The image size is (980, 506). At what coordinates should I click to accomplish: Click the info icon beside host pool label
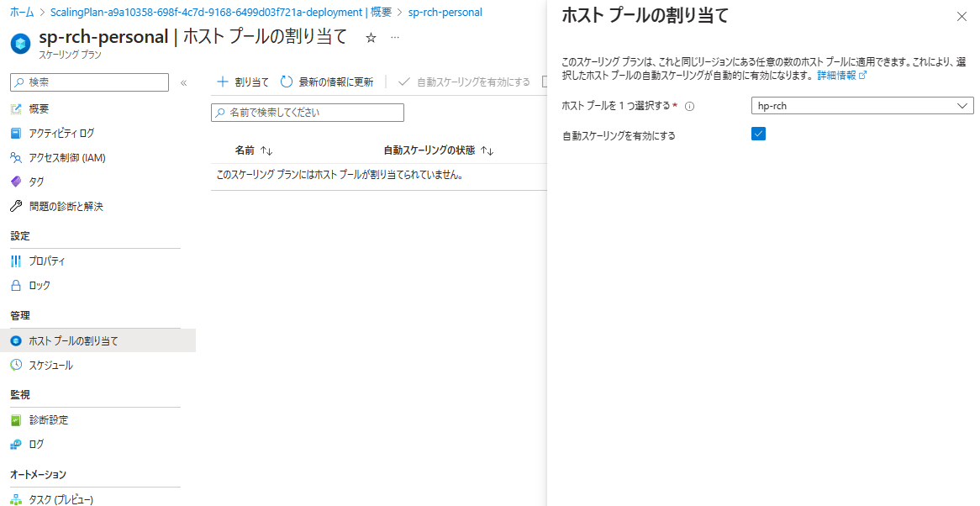690,106
